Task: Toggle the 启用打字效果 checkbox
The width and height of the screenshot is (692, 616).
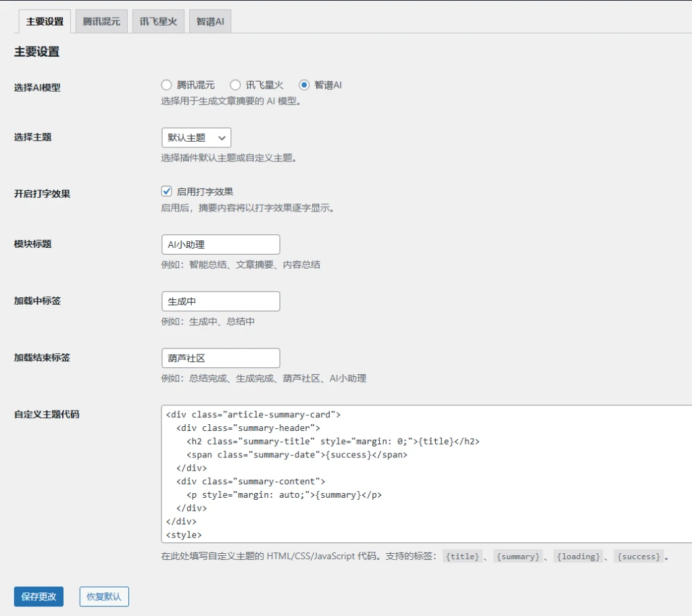Action: click(166, 191)
